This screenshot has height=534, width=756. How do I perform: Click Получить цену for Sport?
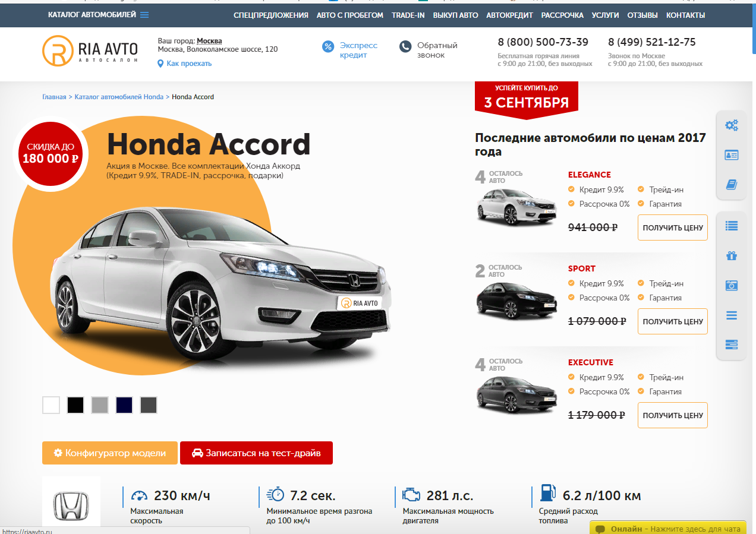[x=673, y=321]
